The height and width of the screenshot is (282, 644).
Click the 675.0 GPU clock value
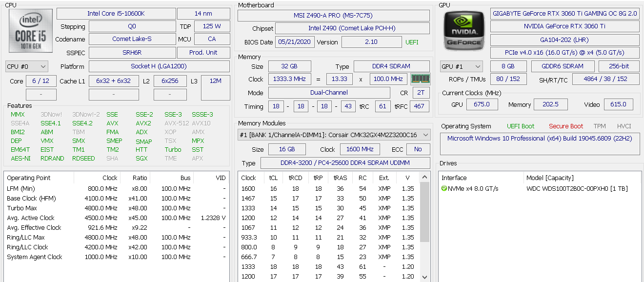(x=482, y=104)
